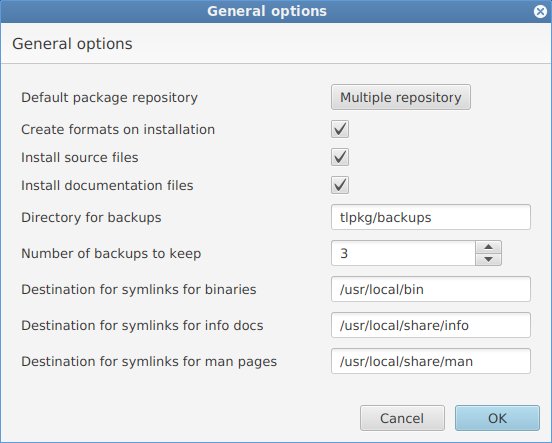
Task: Disable Install documentation files checkbox
Action: pyautogui.click(x=340, y=185)
